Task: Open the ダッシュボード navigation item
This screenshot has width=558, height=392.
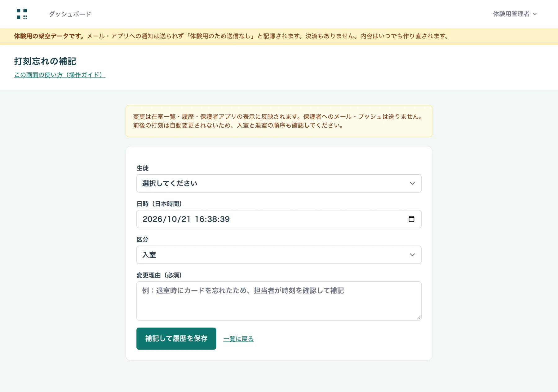Action: click(70, 14)
